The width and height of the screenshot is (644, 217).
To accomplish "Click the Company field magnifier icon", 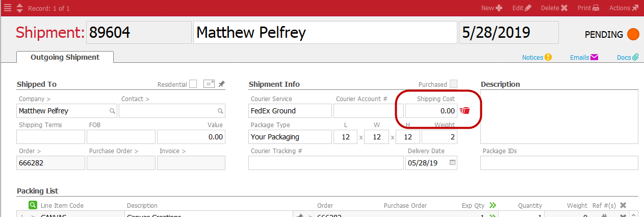I will (x=112, y=111).
